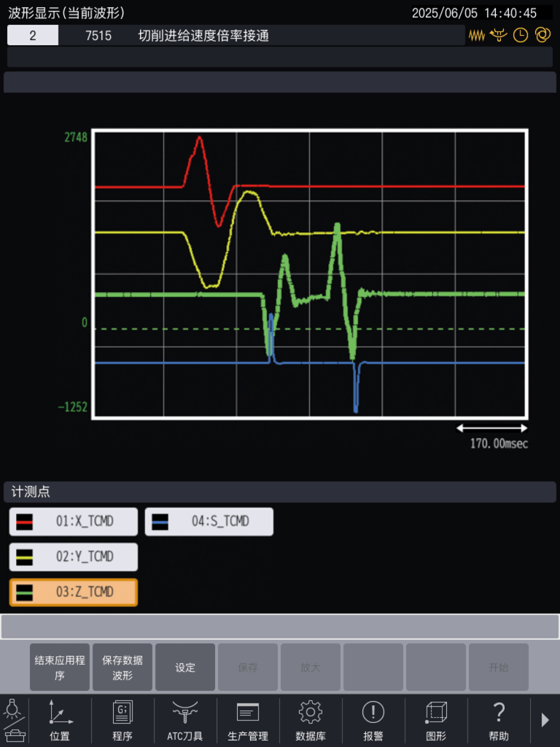Toggle the 01:X_TCMD measurement channel

[x=73, y=522]
